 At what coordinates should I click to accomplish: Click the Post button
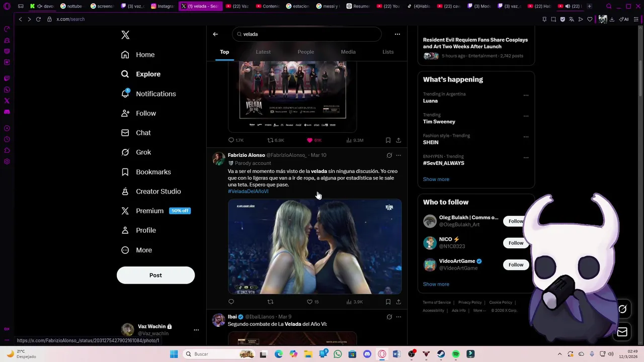tap(155, 275)
